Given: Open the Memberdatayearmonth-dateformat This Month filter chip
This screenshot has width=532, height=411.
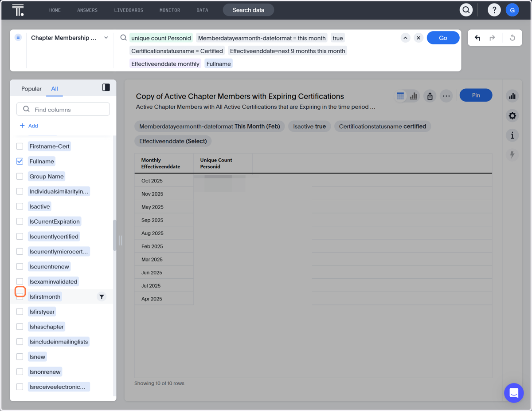Looking at the screenshot, I should [210, 126].
